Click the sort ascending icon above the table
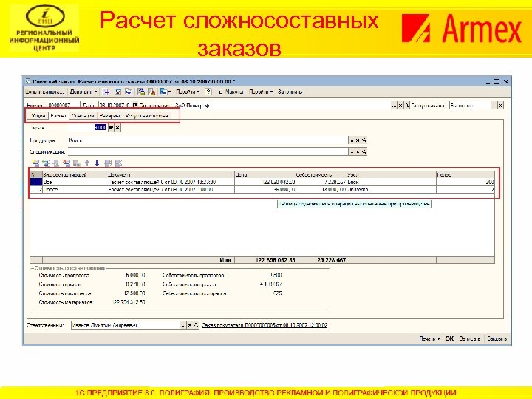 108,163
